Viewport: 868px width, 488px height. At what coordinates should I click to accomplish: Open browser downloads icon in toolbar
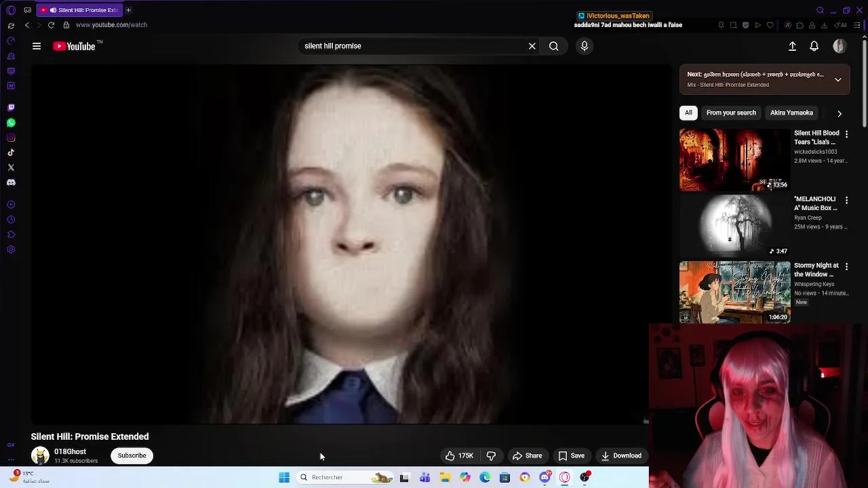click(824, 25)
